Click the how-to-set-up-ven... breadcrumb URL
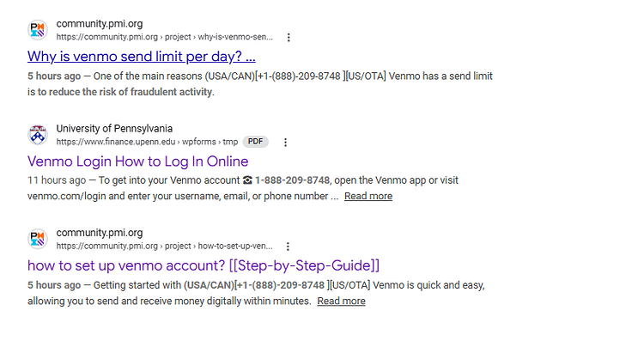 pos(164,247)
